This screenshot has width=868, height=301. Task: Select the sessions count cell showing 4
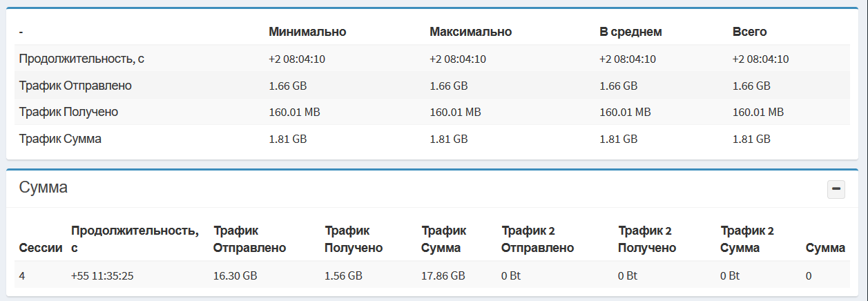point(23,276)
